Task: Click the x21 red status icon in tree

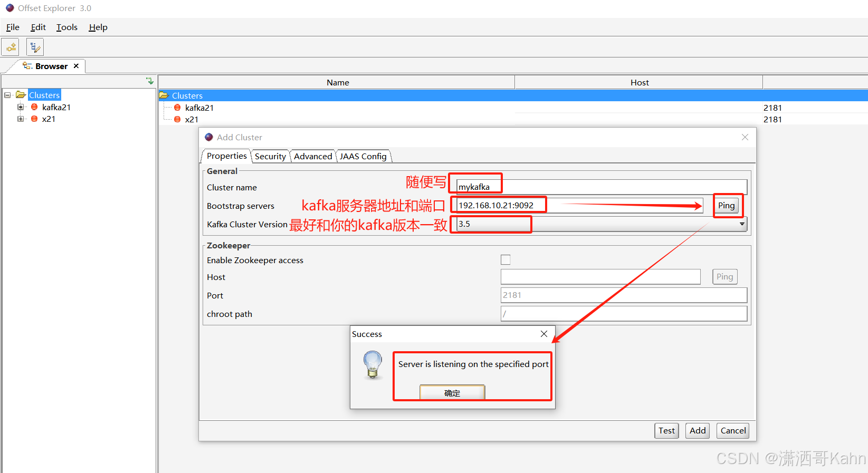Action: click(x=34, y=119)
